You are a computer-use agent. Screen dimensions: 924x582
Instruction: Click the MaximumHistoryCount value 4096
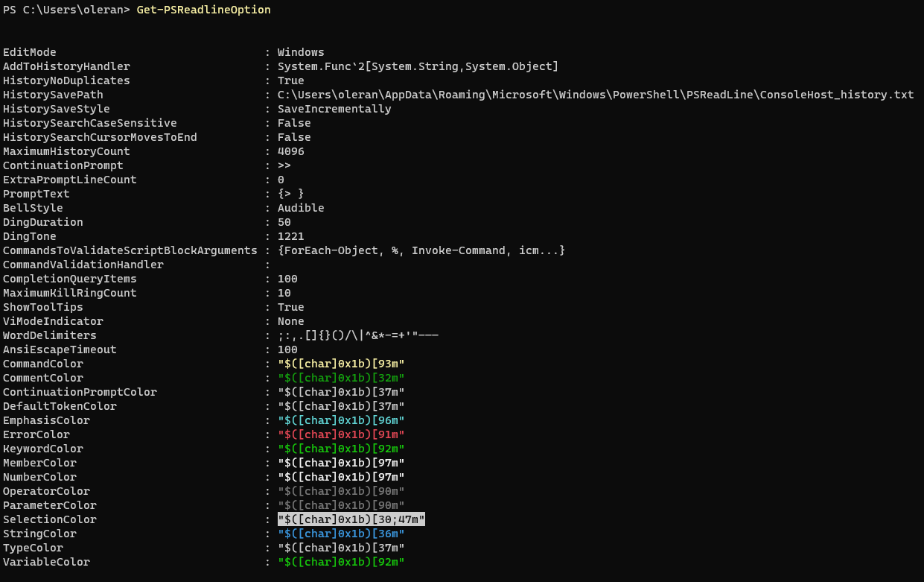(290, 151)
